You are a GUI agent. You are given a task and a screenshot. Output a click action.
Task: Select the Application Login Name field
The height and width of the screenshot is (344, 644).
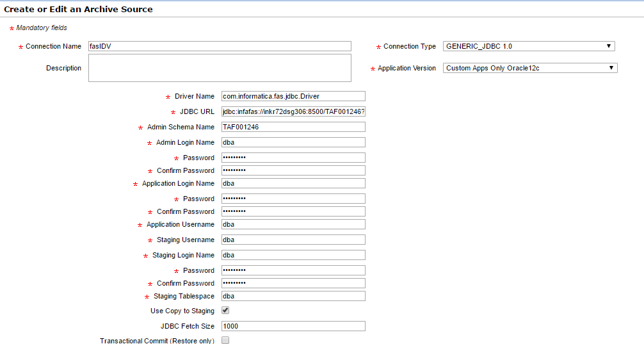point(293,183)
